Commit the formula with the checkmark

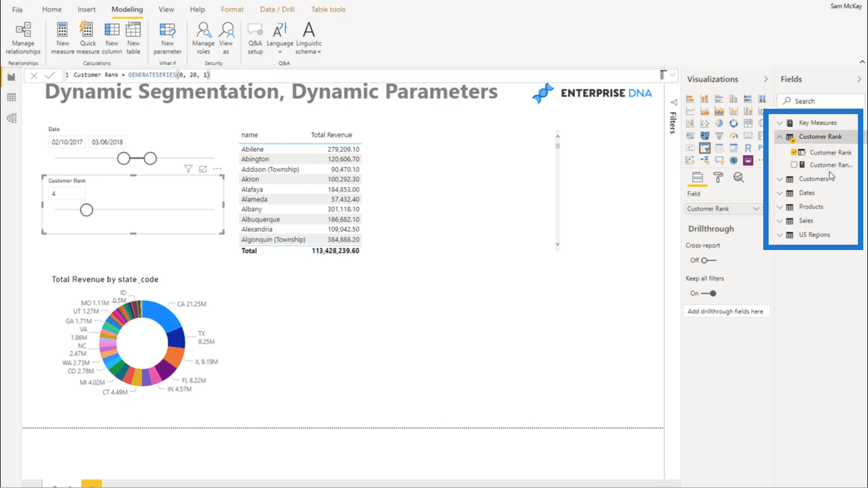point(50,75)
